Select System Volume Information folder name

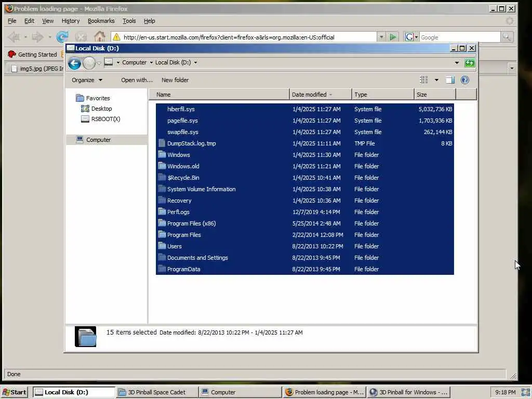(201, 189)
